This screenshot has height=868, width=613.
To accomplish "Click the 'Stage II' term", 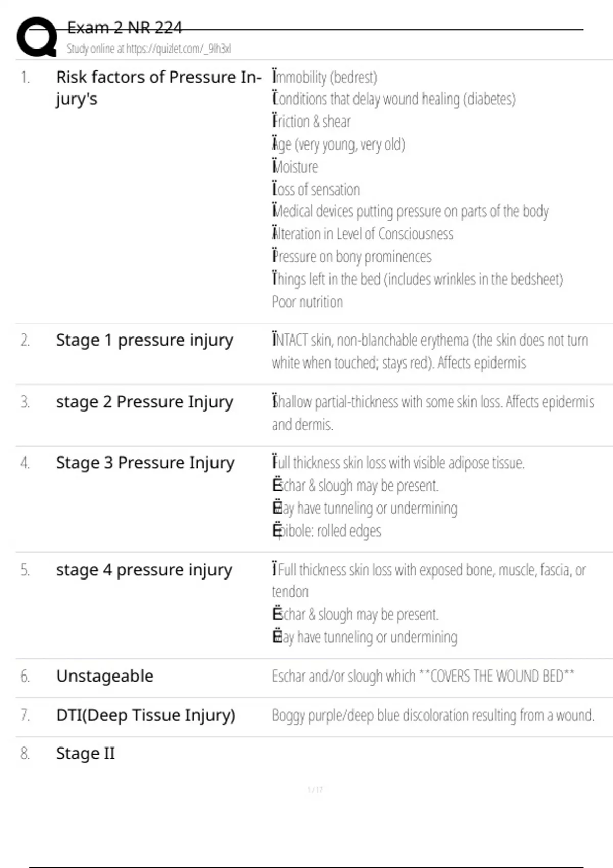I will (x=85, y=754).
